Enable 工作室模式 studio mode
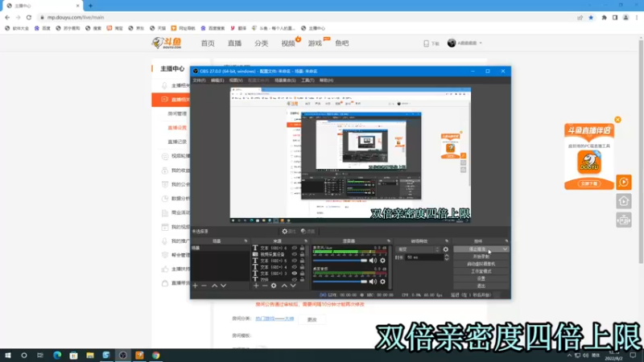 (x=481, y=271)
